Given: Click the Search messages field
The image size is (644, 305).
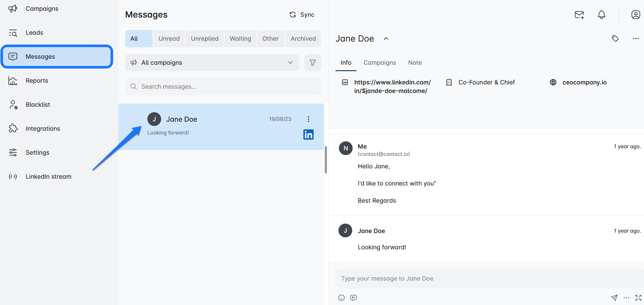Looking at the screenshot, I should 222,87.
